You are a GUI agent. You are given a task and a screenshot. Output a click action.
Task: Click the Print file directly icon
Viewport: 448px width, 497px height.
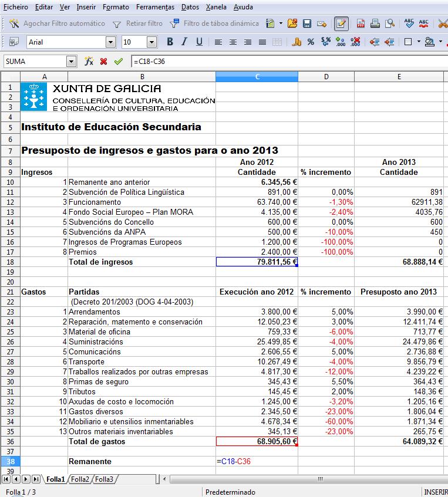point(374,24)
